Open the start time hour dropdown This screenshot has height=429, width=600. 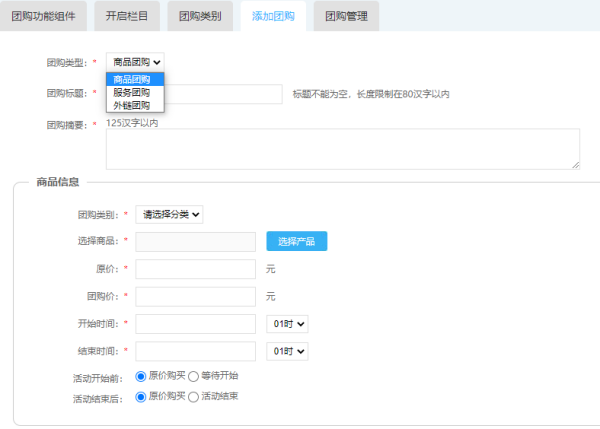click(287, 324)
